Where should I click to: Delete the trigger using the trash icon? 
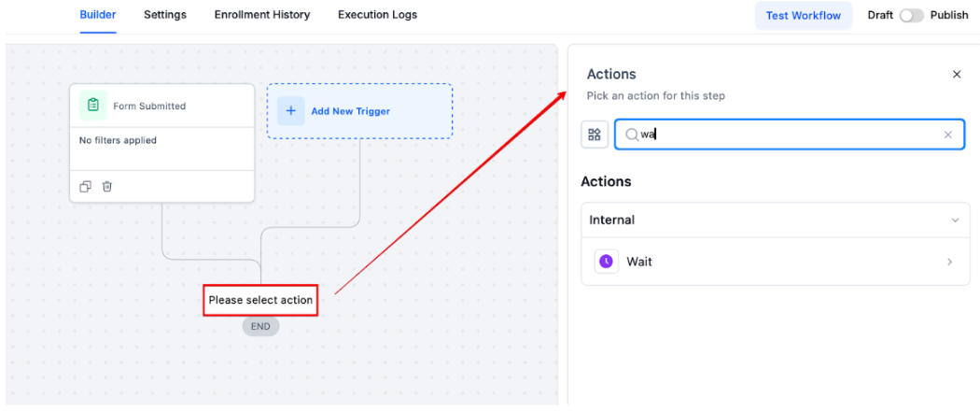107,186
